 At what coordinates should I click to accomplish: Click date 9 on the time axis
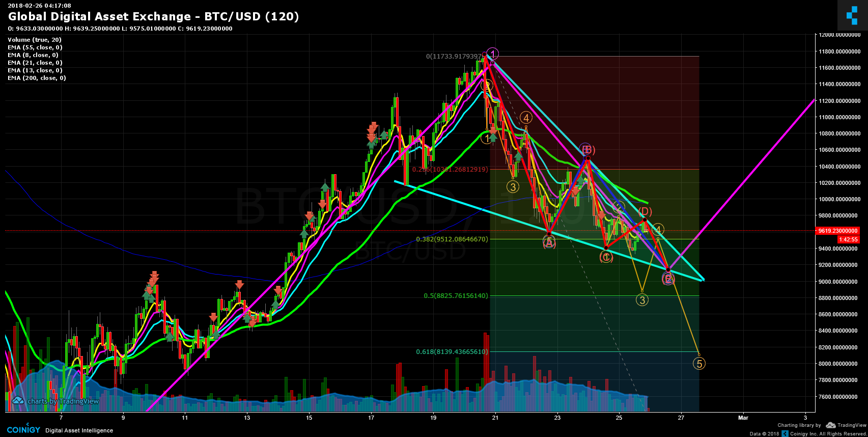pyautogui.click(x=123, y=418)
